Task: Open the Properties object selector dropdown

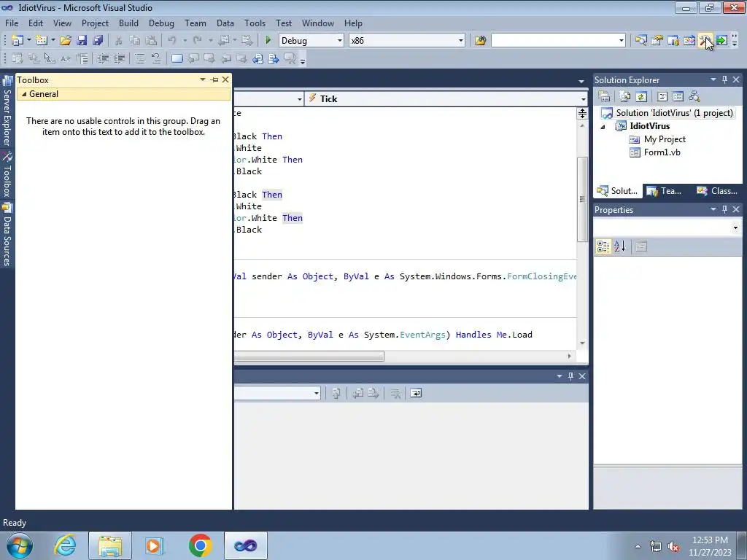Action: coord(735,227)
